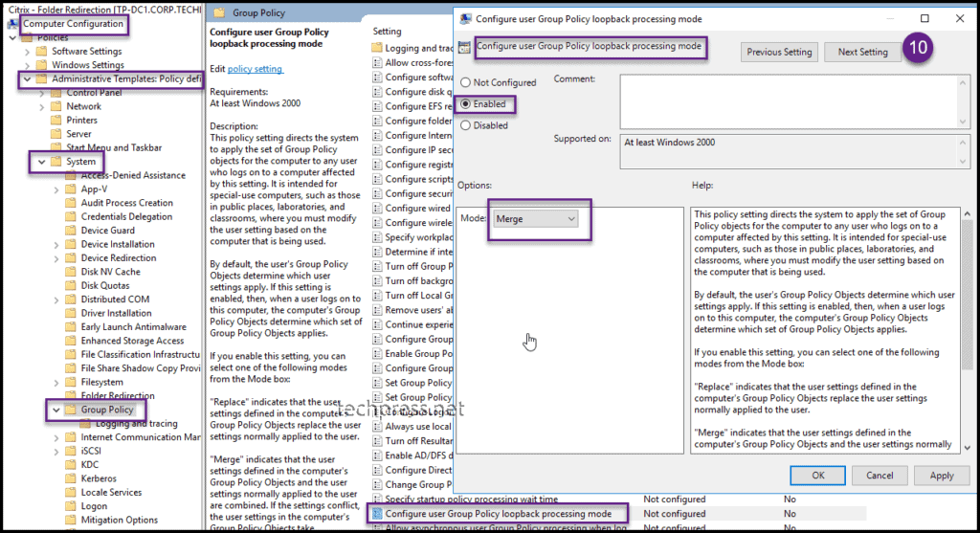Expand the Filesystem tree node
The height and width of the screenshot is (533, 980).
coord(56,382)
